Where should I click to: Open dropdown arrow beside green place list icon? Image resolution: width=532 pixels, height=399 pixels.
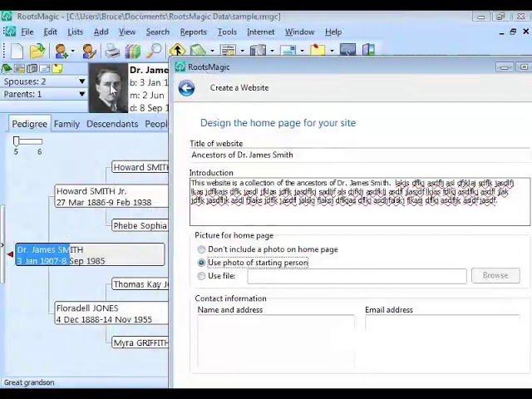[213, 51]
